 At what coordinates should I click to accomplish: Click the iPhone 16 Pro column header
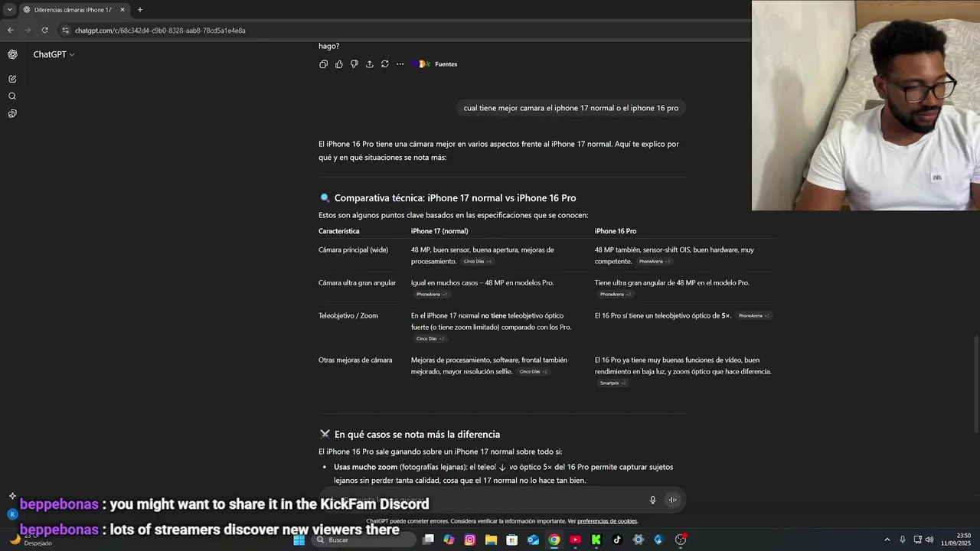click(x=616, y=231)
